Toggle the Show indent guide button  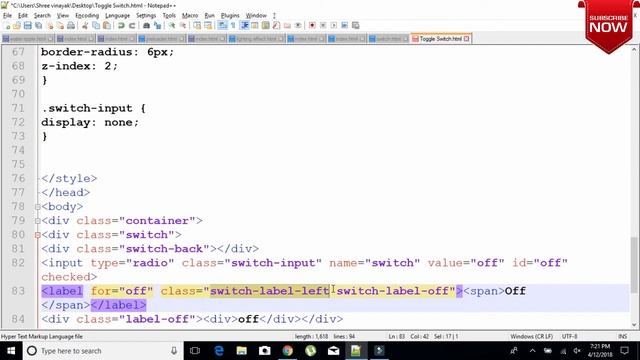[244, 25]
